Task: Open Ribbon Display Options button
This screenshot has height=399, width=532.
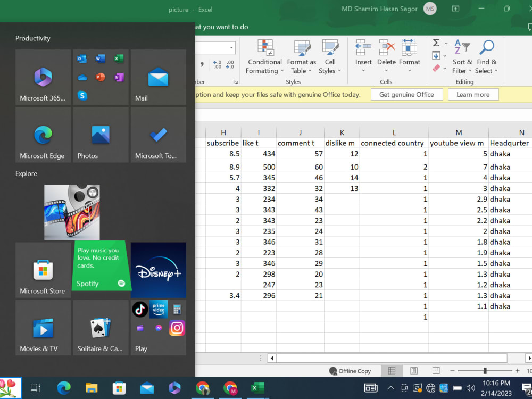Action: 455,9
